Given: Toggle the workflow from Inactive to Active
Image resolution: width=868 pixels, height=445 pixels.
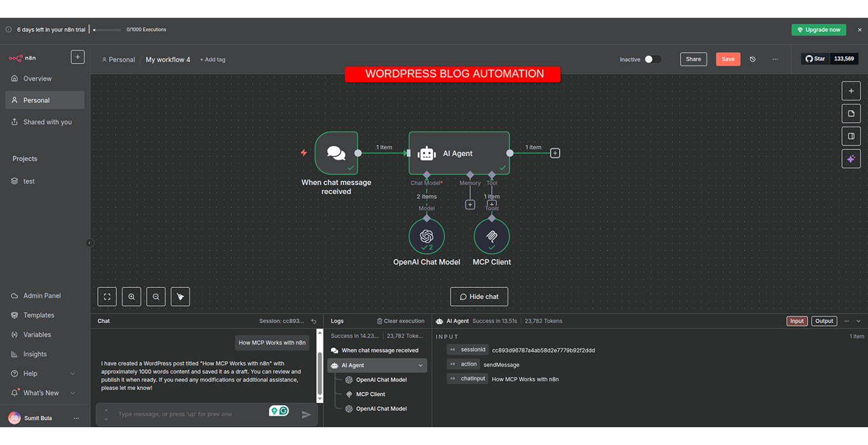Looking at the screenshot, I should click(x=654, y=58).
